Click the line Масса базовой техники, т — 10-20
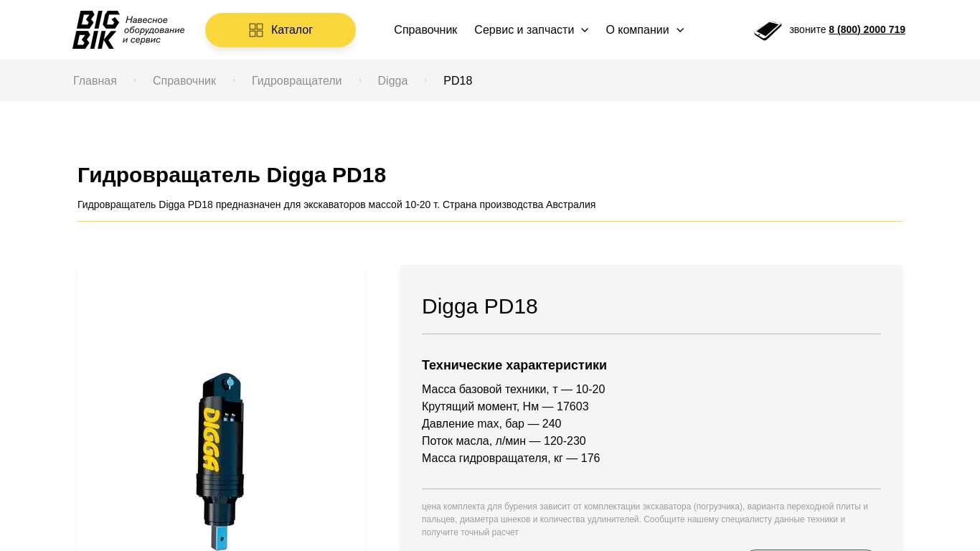 click(514, 390)
